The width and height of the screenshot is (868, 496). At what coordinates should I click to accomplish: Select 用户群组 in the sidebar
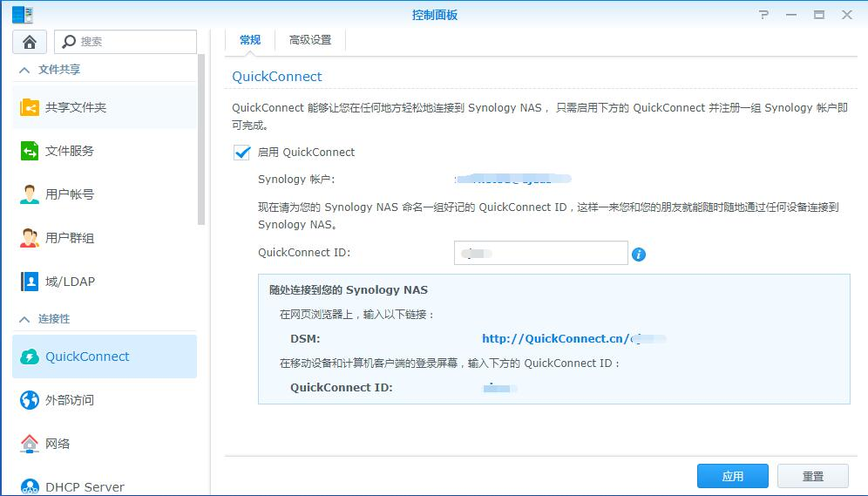[105, 238]
